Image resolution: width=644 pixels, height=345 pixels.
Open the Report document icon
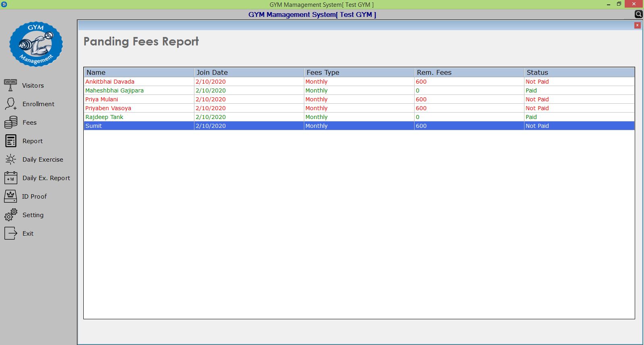(10, 141)
